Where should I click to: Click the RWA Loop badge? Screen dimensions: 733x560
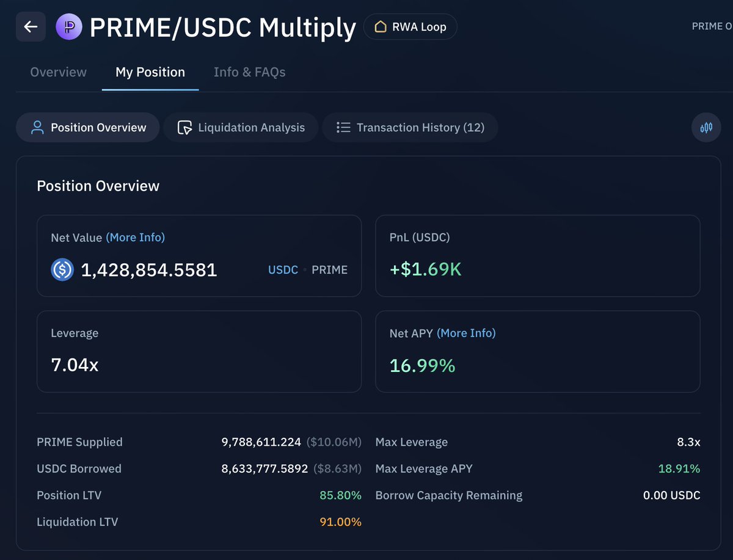(410, 27)
